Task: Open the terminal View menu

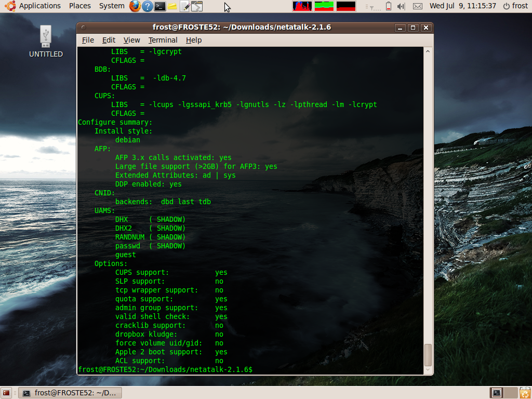Action: [x=131, y=40]
